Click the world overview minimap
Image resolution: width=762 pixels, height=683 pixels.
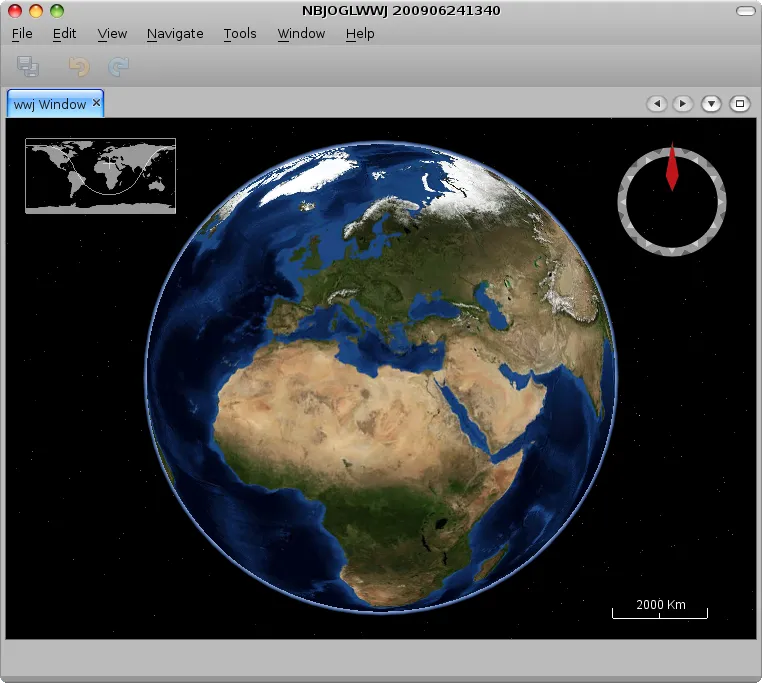(x=101, y=176)
